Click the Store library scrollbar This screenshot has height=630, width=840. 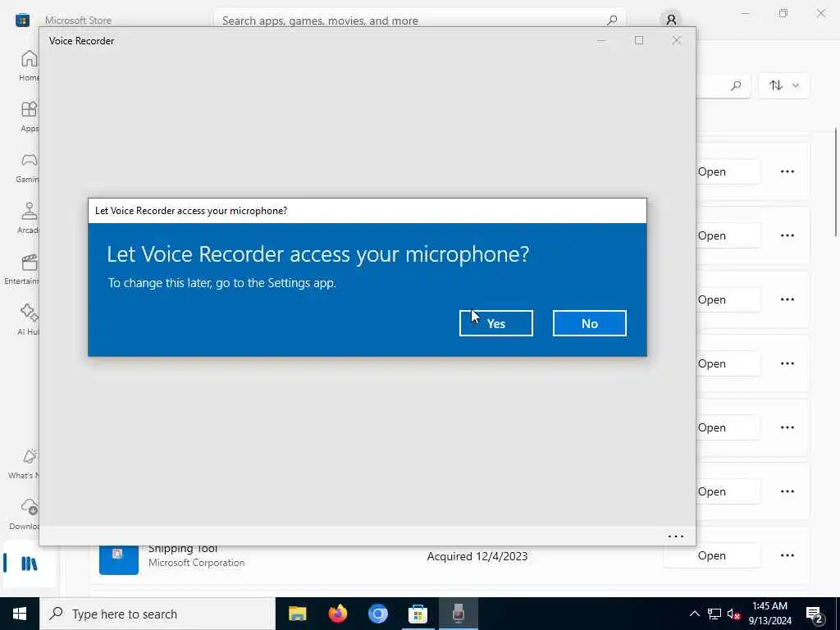[836, 182]
